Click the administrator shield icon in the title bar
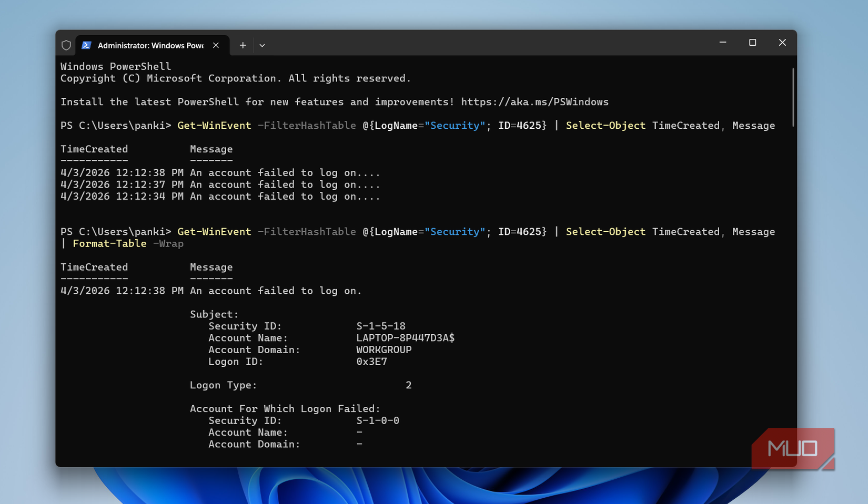868x504 pixels. pyautogui.click(x=66, y=45)
